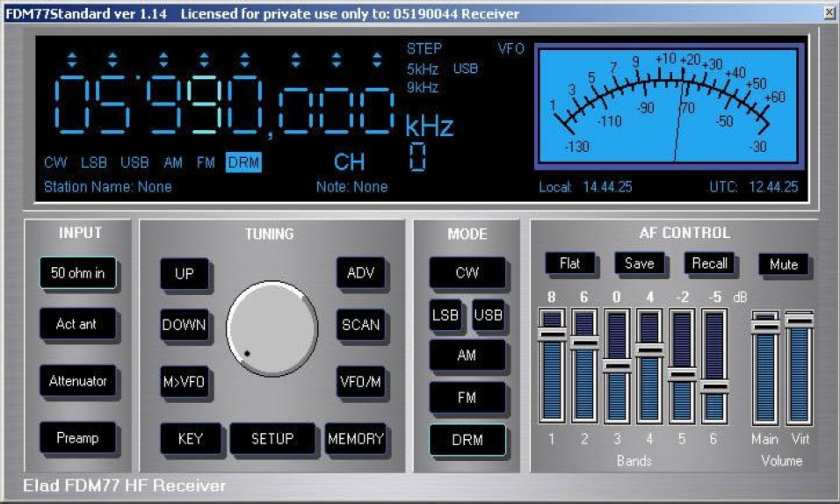Image resolution: width=840 pixels, height=504 pixels.
Task: Click equalizer band 1 slider
Action: 552,366
